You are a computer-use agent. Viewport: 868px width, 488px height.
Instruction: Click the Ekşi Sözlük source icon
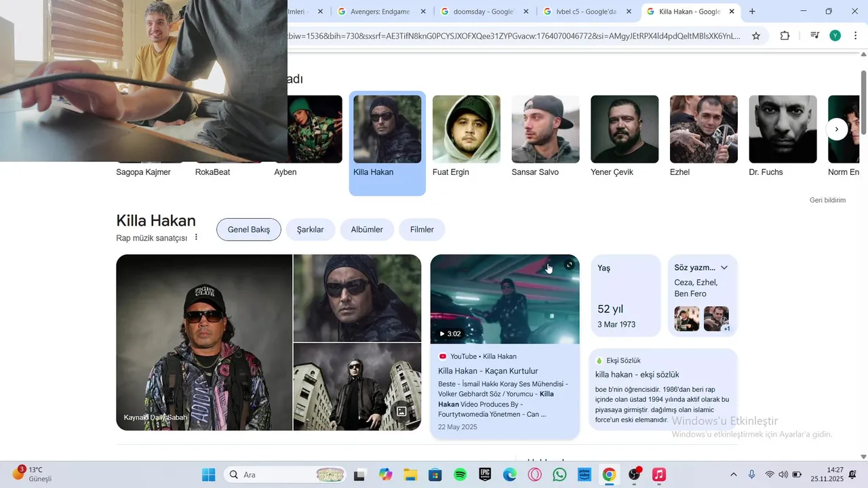599,361
